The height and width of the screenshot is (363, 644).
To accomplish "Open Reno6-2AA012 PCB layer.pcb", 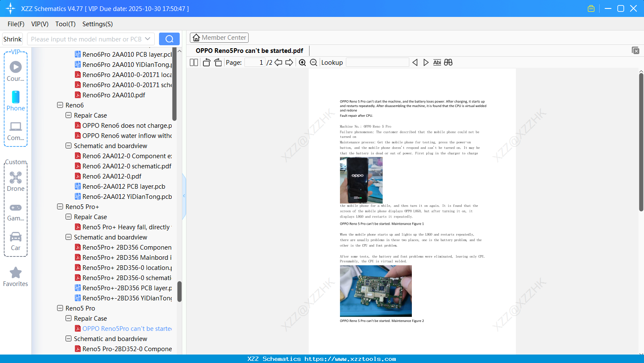I will (120, 186).
